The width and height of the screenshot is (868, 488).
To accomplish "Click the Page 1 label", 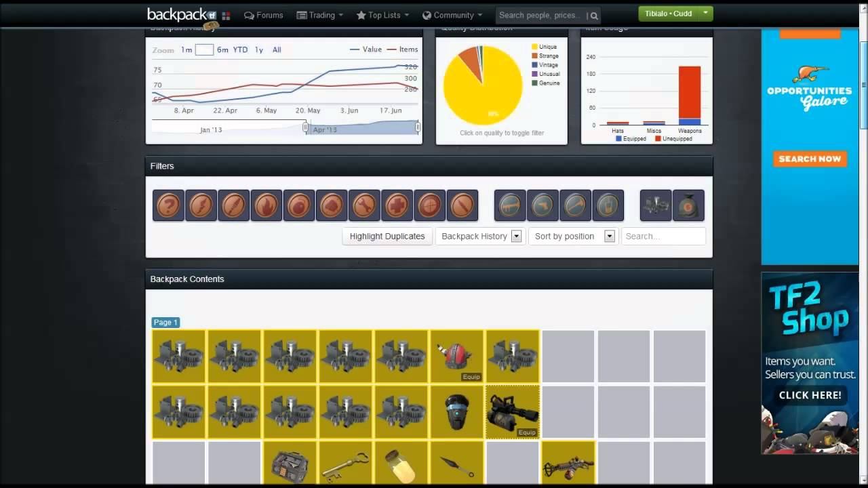I will point(165,323).
